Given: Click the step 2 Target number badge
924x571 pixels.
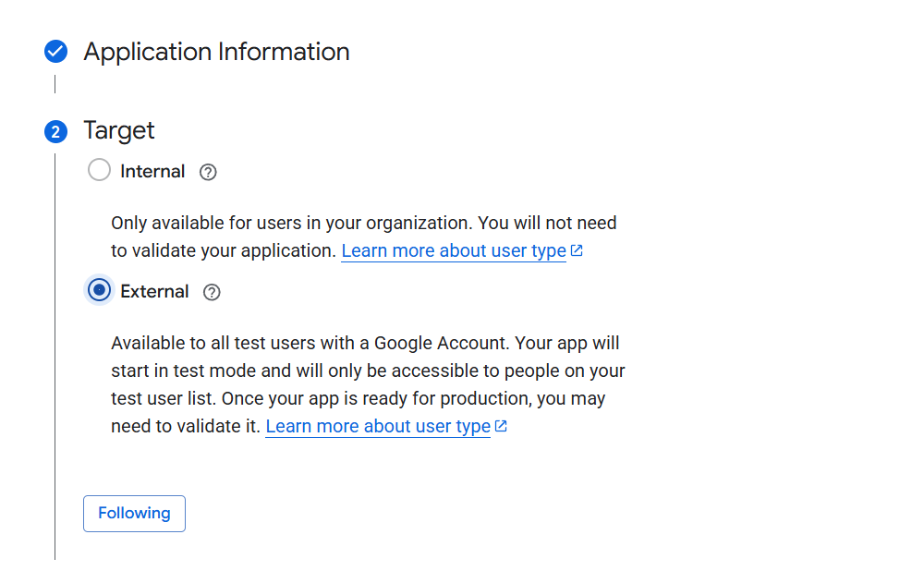Looking at the screenshot, I should click(56, 131).
